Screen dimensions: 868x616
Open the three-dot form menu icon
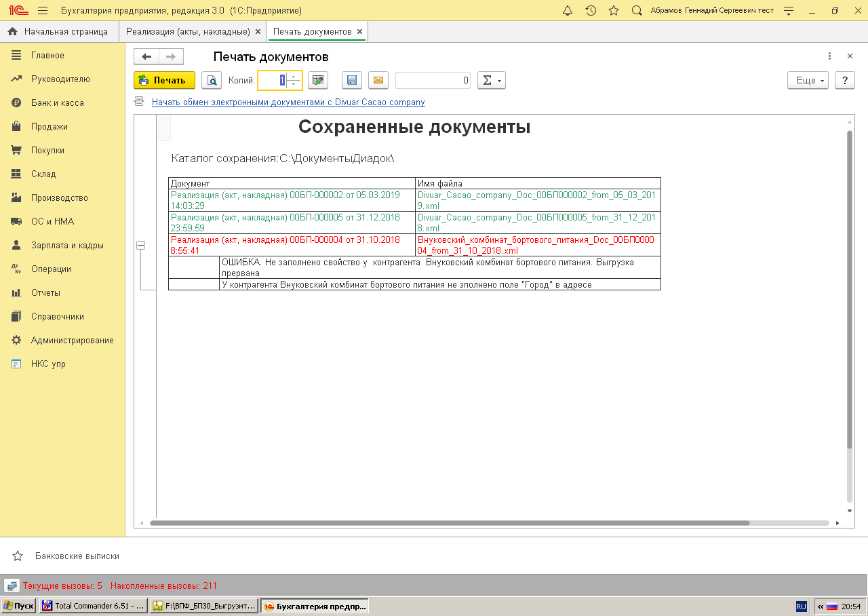pyautogui.click(x=829, y=56)
